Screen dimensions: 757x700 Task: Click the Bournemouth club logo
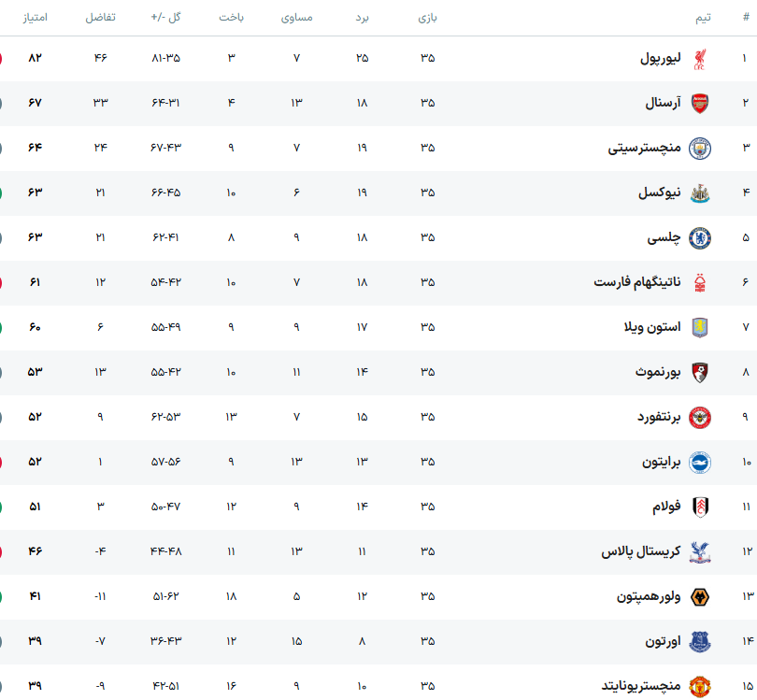point(700,373)
